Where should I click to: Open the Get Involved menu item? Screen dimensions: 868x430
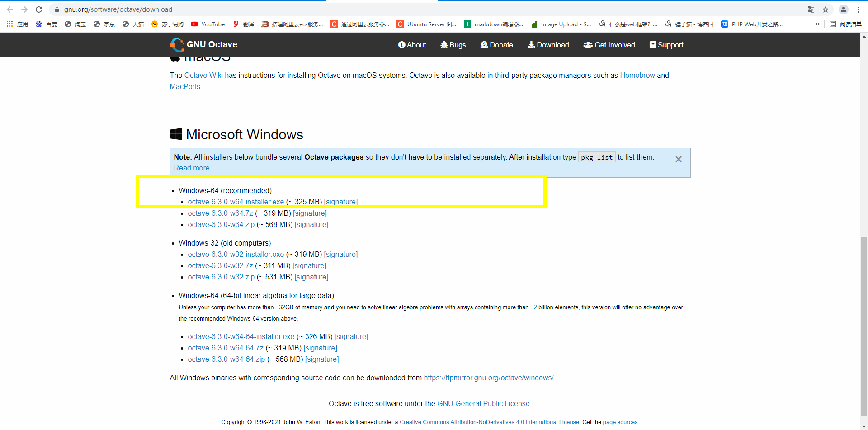click(x=609, y=45)
